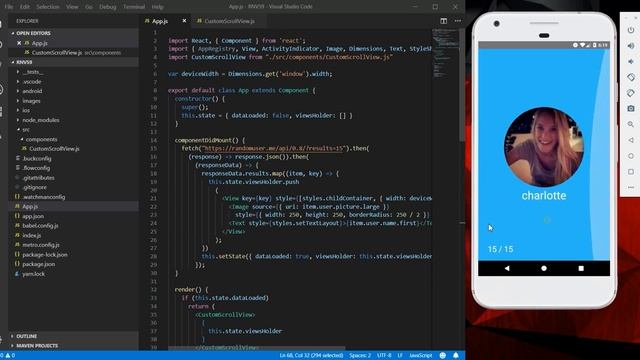Tap Android home button on phone
Viewport: 640px width, 360px height.
pos(544,268)
